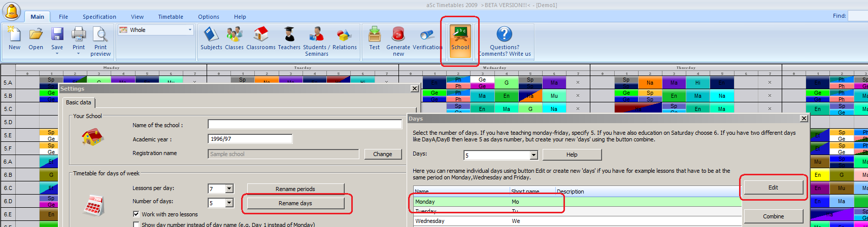Expand the Whole view dropdown

[x=190, y=30]
